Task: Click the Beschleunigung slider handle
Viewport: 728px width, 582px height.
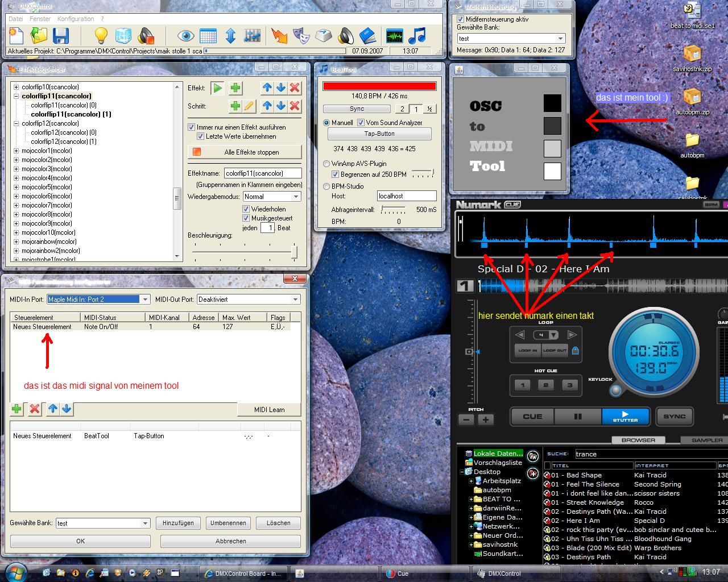Action: coord(294,251)
